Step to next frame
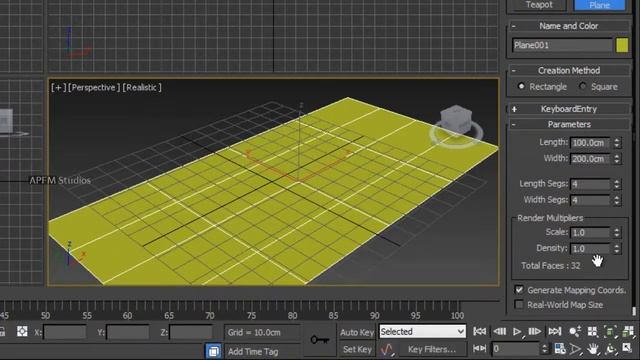The height and width of the screenshot is (360, 640). 535,331
